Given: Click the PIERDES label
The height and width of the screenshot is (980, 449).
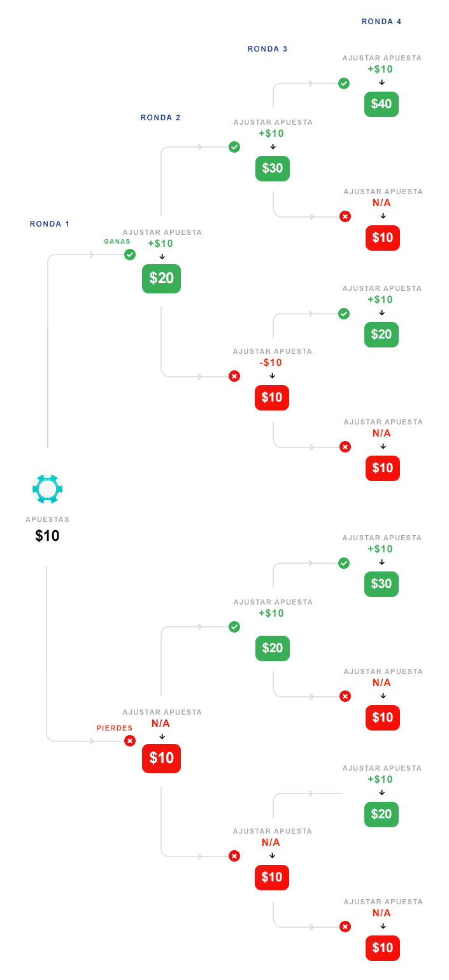Looking at the screenshot, I should (115, 728).
